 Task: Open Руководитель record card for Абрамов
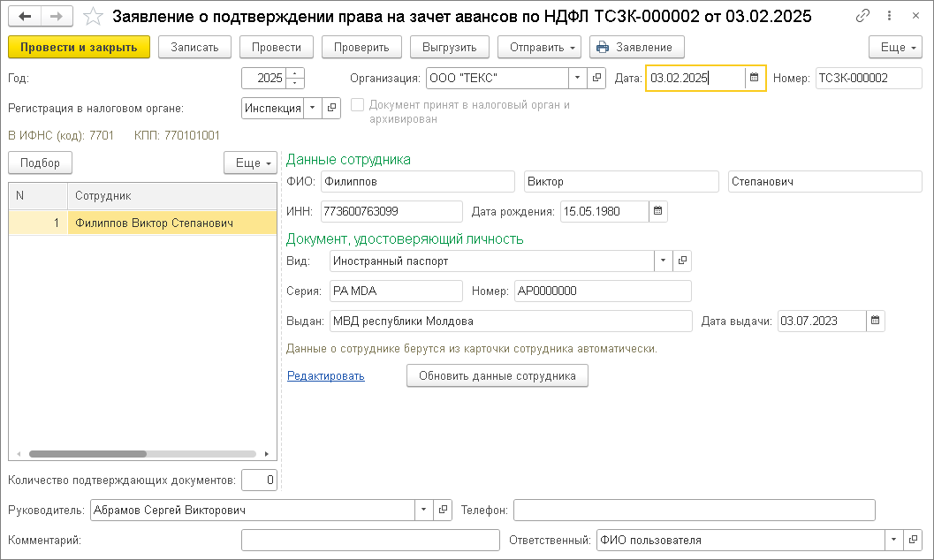[443, 510]
